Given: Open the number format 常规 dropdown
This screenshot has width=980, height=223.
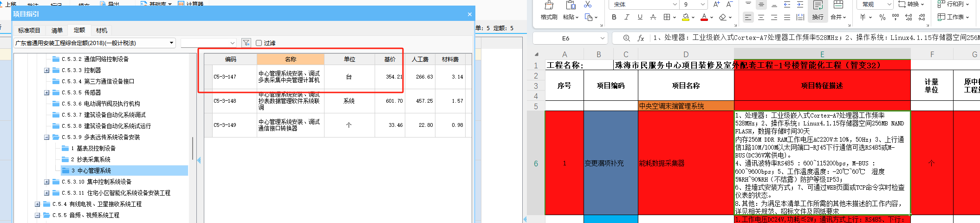Looking at the screenshot, I should point(889,4).
